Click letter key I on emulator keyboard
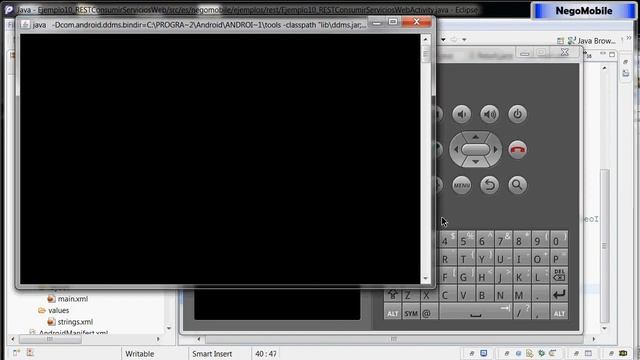This screenshot has height=360, width=640. coord(521,259)
